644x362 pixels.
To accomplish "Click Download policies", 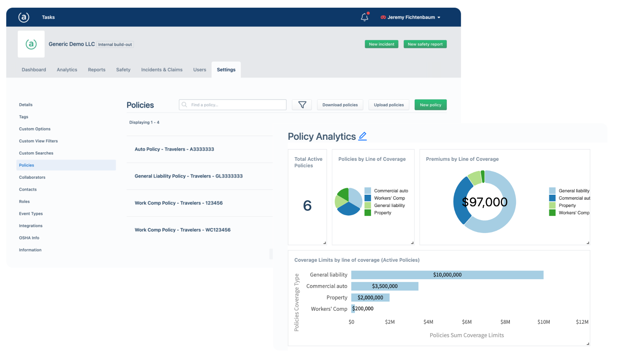I will 340,105.
